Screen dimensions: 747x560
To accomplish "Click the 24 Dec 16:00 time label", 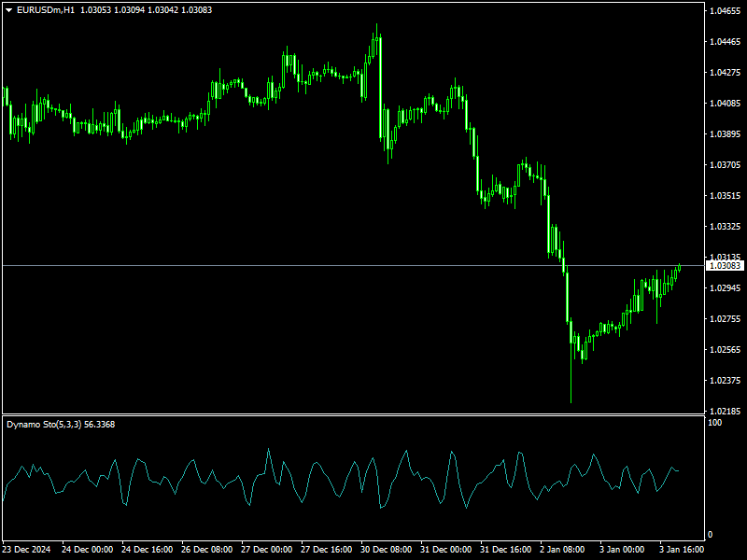I will pyautogui.click(x=148, y=550).
